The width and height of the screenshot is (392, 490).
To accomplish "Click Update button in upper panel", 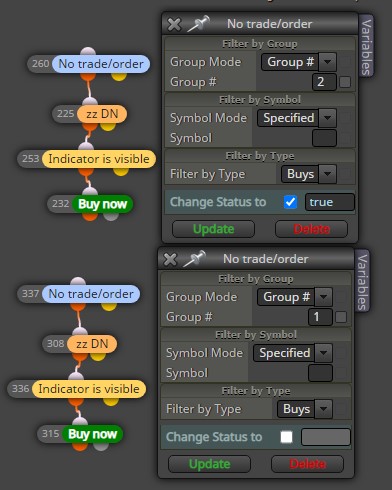I will pos(213,229).
